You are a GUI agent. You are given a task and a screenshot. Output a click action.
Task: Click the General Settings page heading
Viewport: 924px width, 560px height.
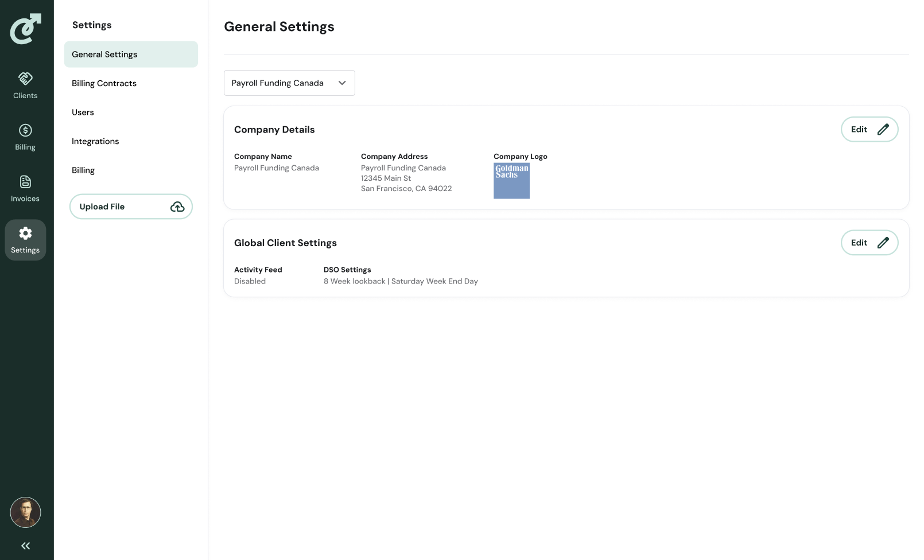coord(279,27)
